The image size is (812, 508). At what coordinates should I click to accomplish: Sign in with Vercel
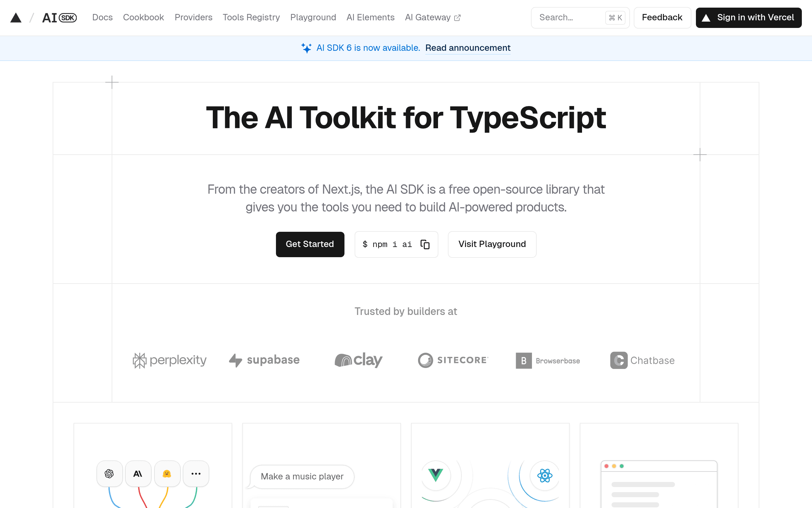point(749,17)
